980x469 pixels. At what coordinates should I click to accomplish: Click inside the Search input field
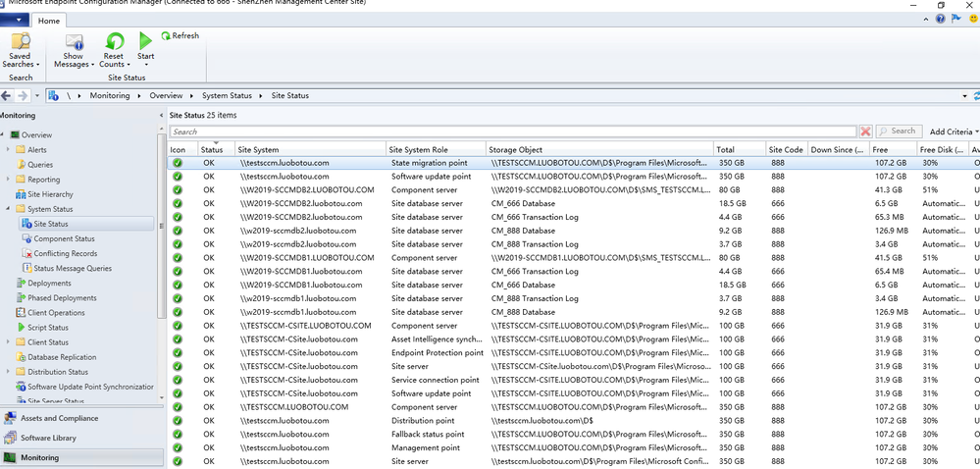[513, 131]
